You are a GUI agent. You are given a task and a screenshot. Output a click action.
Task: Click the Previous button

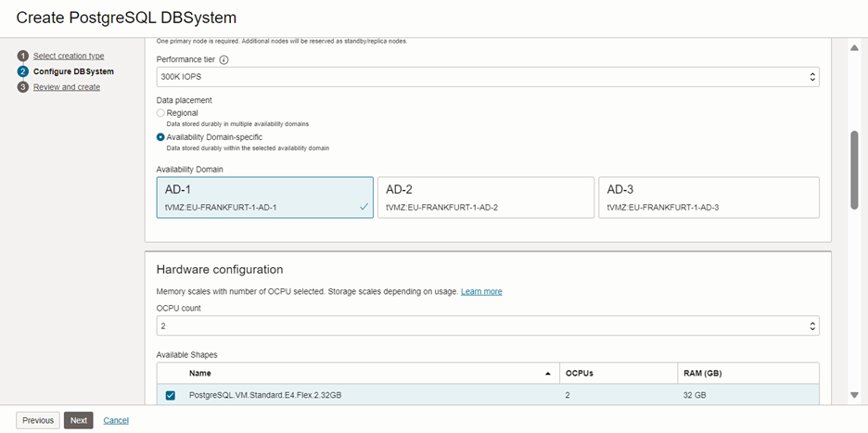point(38,420)
